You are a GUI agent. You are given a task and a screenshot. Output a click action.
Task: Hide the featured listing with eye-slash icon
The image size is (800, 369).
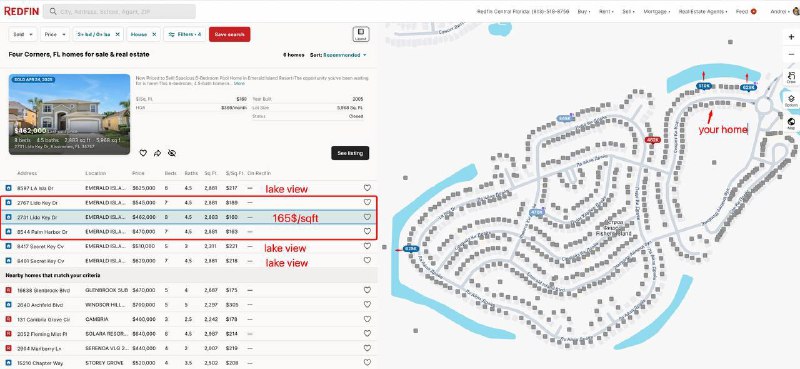[x=172, y=153]
